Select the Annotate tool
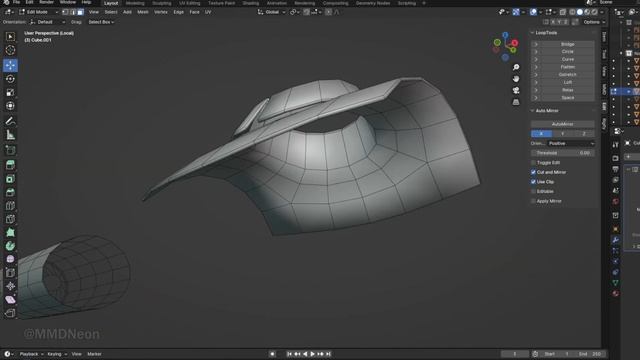The image size is (640, 360). 10,121
